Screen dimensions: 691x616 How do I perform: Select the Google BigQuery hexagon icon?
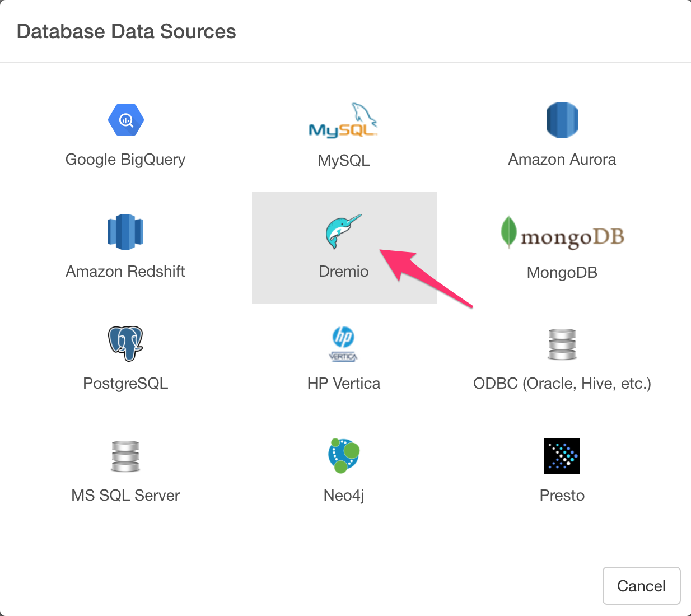[x=125, y=119]
